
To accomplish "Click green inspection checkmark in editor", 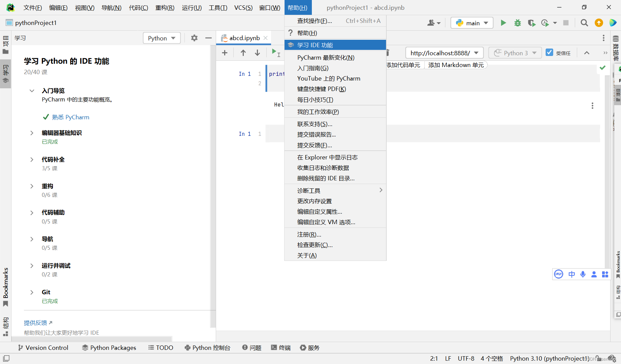I will pos(602,68).
